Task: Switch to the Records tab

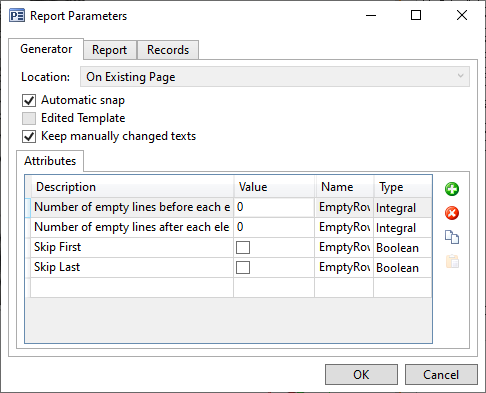Action: 168,50
